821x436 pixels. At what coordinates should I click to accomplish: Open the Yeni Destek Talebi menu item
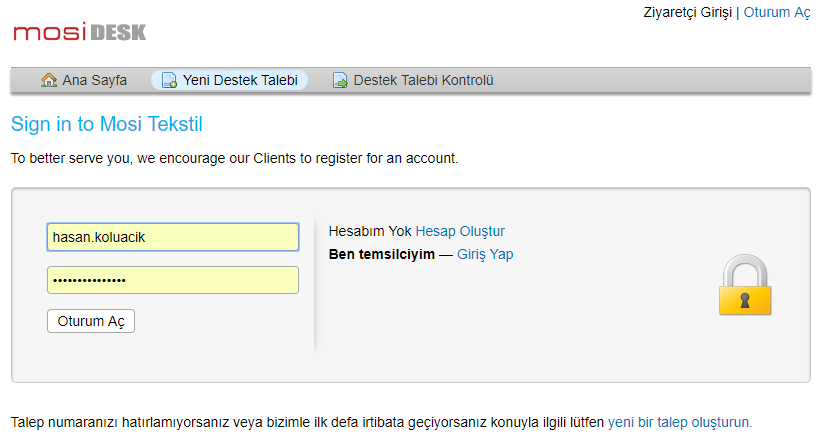point(229,80)
